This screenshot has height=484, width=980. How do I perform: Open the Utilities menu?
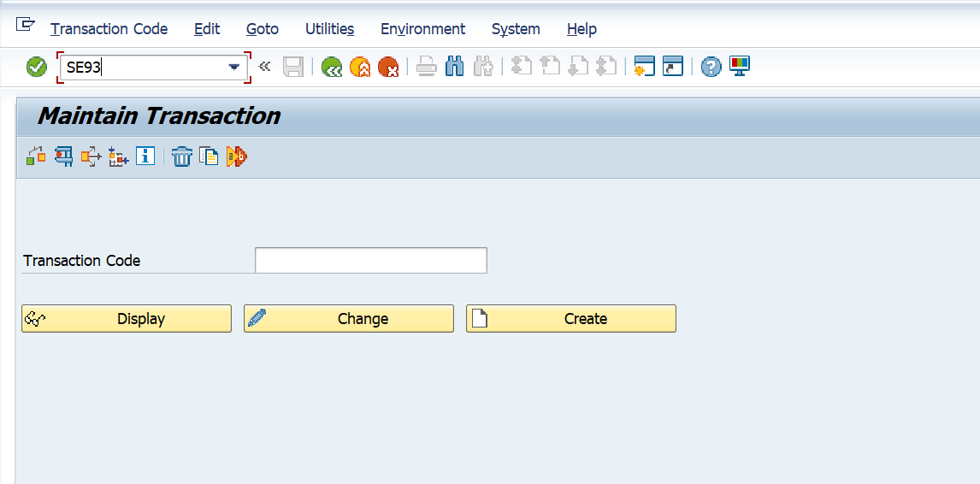tap(329, 29)
